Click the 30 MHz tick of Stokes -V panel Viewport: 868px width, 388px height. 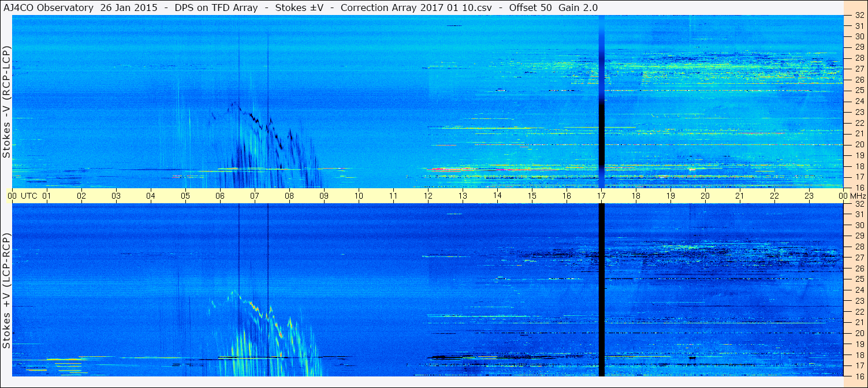(859, 36)
